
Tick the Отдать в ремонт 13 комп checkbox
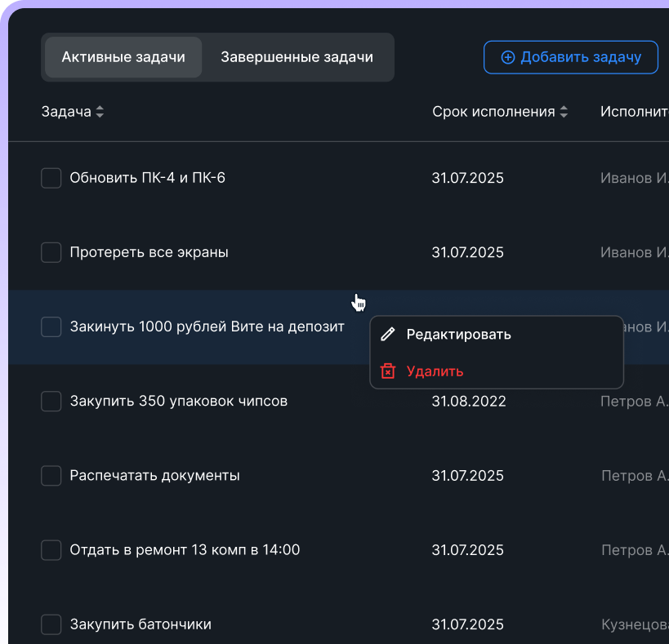(51, 550)
